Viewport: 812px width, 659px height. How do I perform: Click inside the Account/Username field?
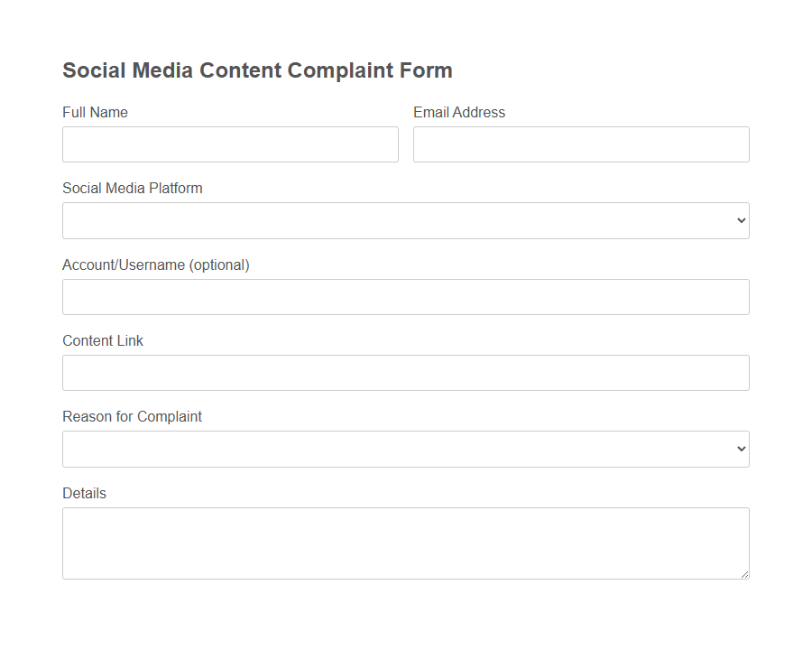click(406, 297)
